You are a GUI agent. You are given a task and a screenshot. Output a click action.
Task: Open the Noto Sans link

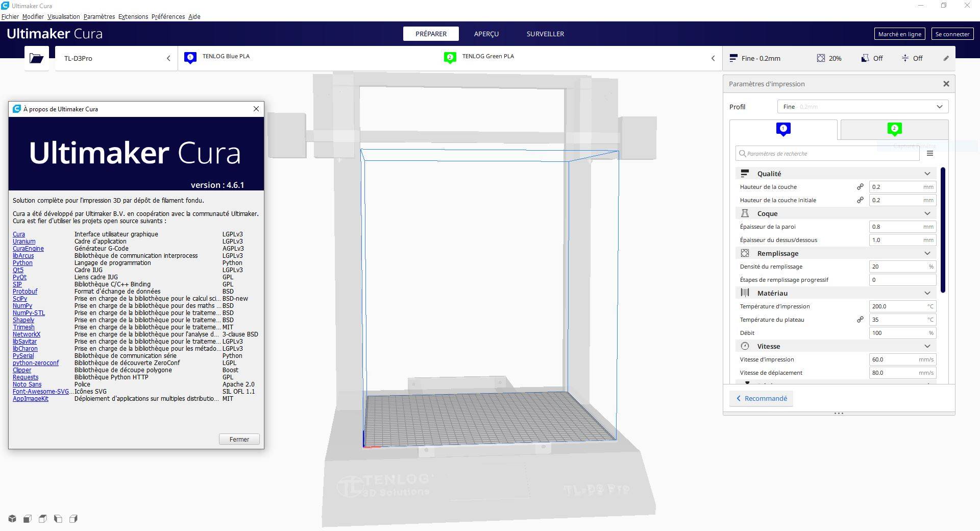[27, 384]
